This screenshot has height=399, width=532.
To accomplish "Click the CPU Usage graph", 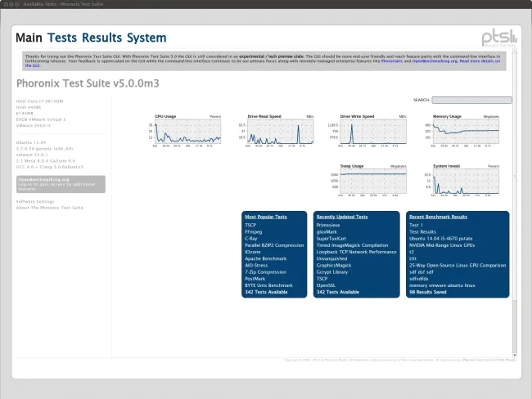I will click(x=187, y=131).
